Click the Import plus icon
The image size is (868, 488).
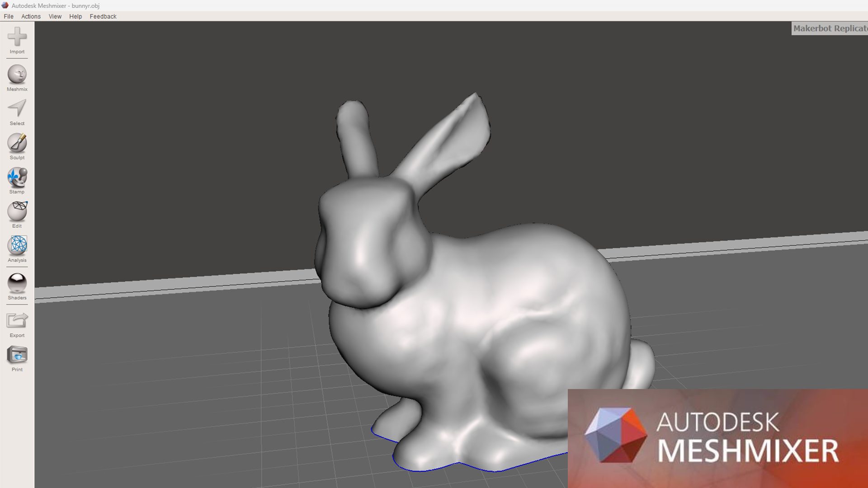(17, 37)
